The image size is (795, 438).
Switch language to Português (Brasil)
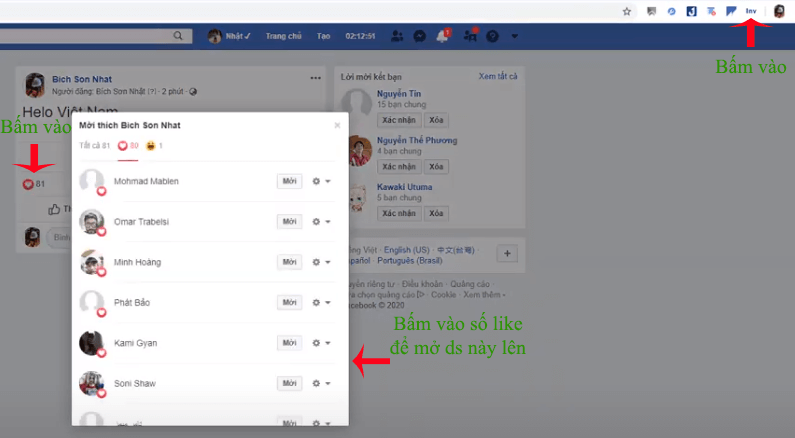point(410,261)
